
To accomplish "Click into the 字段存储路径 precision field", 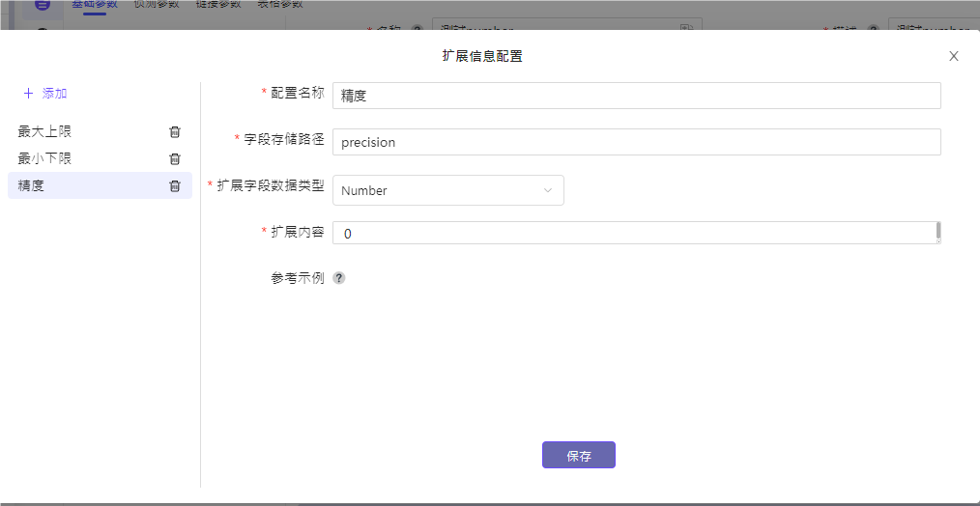I will (636, 142).
